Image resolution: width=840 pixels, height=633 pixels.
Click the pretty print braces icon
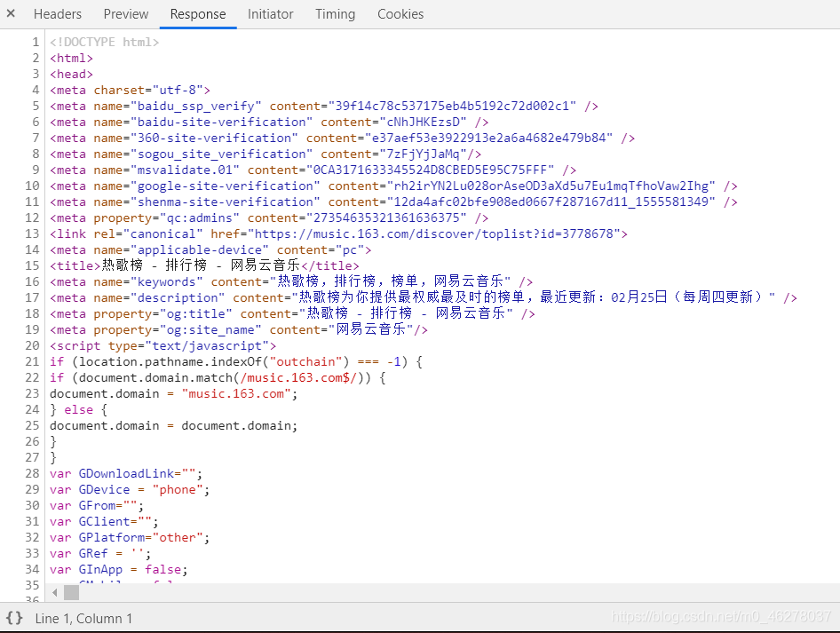pos(14,618)
